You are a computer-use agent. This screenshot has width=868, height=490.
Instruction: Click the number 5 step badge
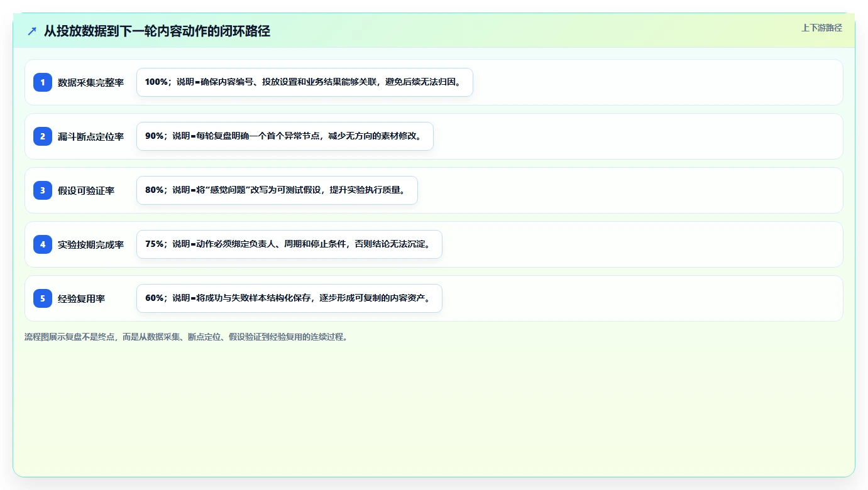click(x=43, y=298)
